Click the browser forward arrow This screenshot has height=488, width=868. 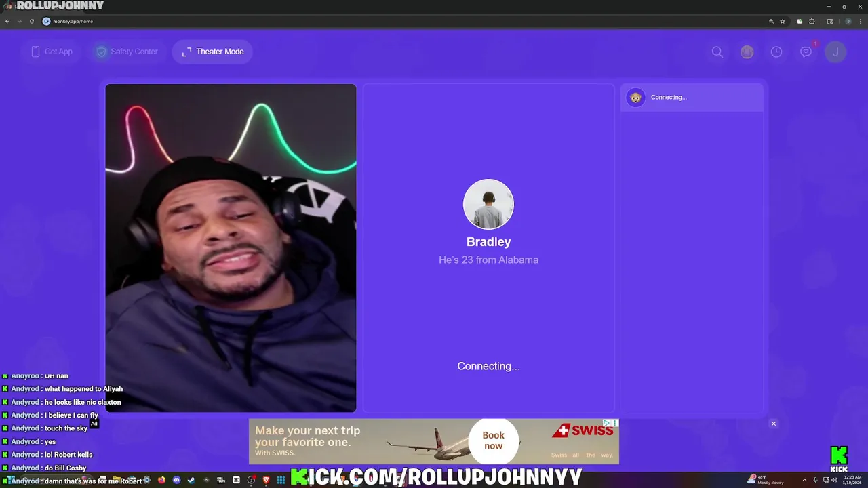[x=19, y=21]
